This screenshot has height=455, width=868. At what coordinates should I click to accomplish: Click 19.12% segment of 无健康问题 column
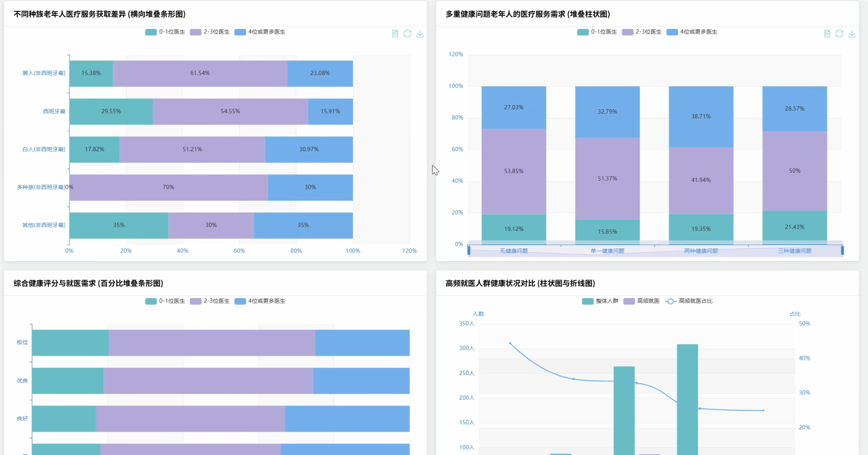[514, 229]
